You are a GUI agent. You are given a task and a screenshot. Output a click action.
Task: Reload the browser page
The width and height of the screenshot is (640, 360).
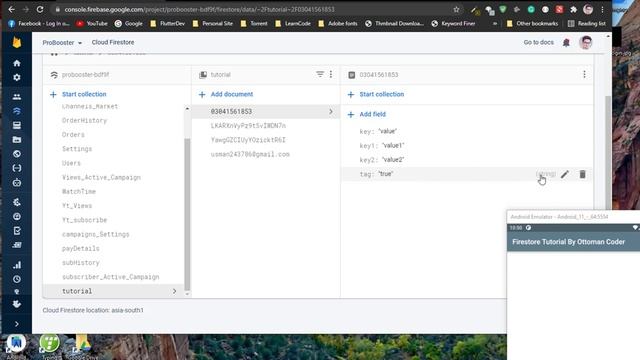point(40,9)
